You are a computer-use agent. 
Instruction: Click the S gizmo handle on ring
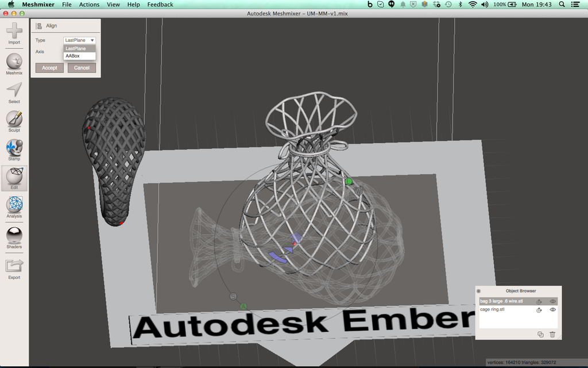coord(233,297)
